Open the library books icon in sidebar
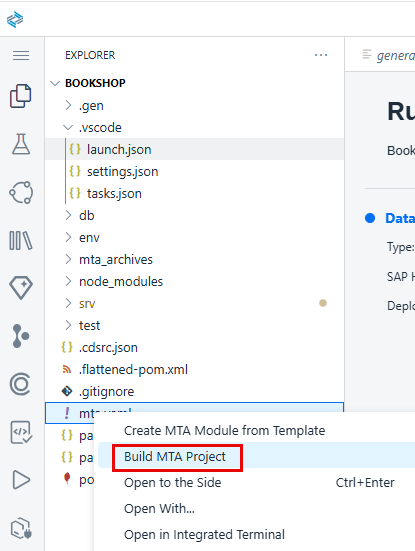This screenshot has width=415, height=551. (x=21, y=240)
